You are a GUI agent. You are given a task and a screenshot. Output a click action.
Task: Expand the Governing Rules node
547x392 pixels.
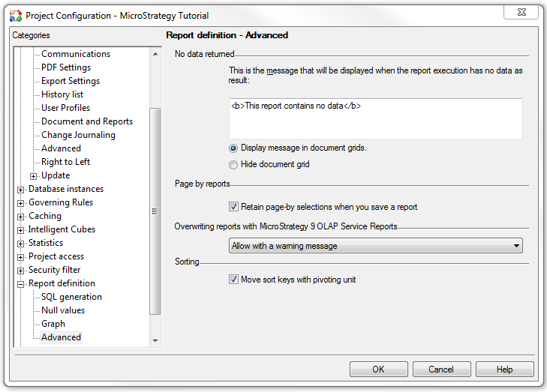click(20, 203)
